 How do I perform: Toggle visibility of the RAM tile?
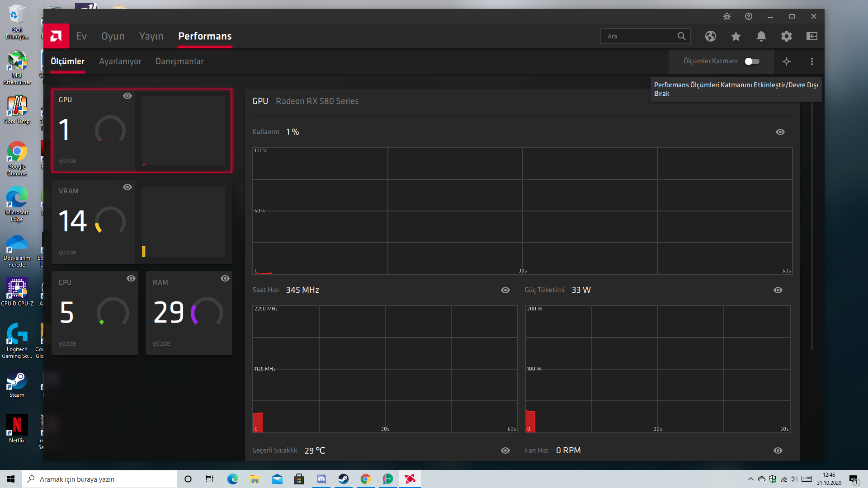coord(225,278)
